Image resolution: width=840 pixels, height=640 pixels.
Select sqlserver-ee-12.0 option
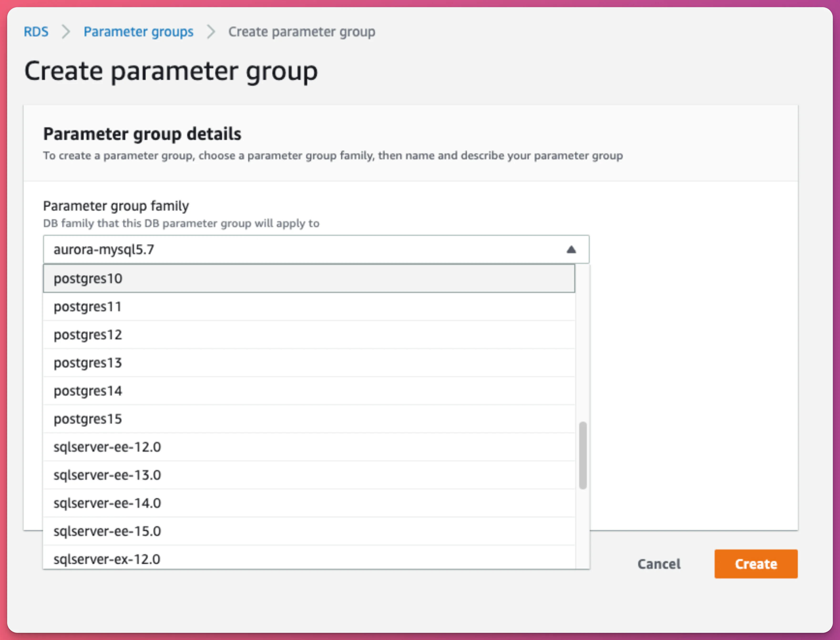coord(309,447)
